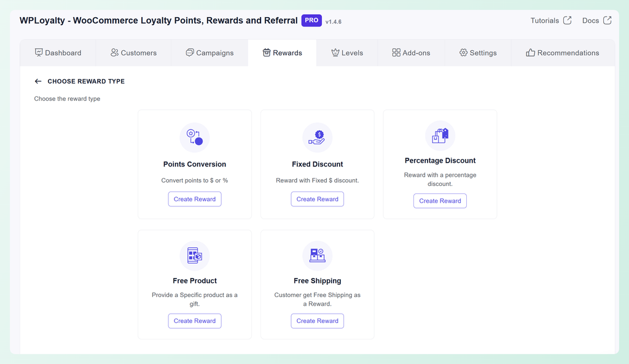Viewport: 629px width, 364px height.
Task: Go to the Levels tab
Action: click(x=347, y=53)
